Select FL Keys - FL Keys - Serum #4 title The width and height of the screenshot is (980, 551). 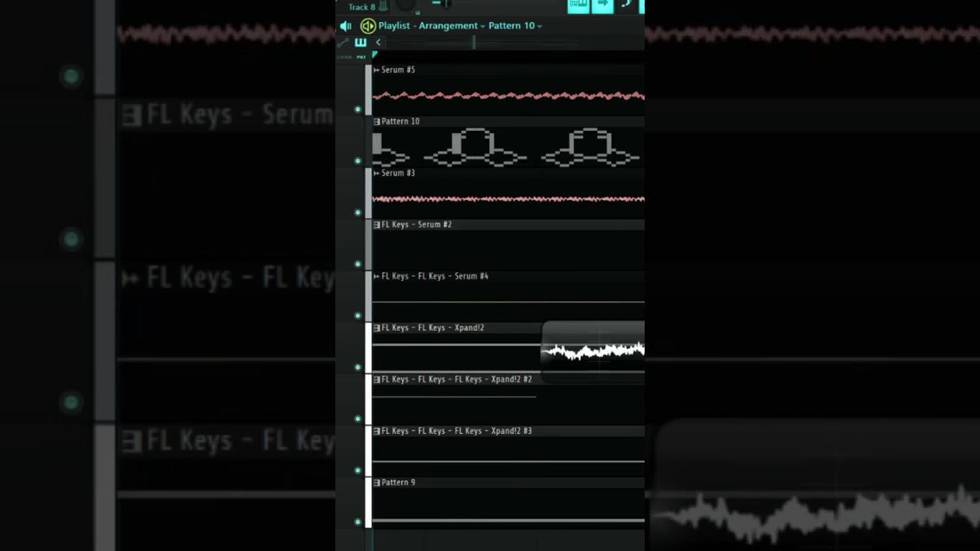pyautogui.click(x=435, y=276)
